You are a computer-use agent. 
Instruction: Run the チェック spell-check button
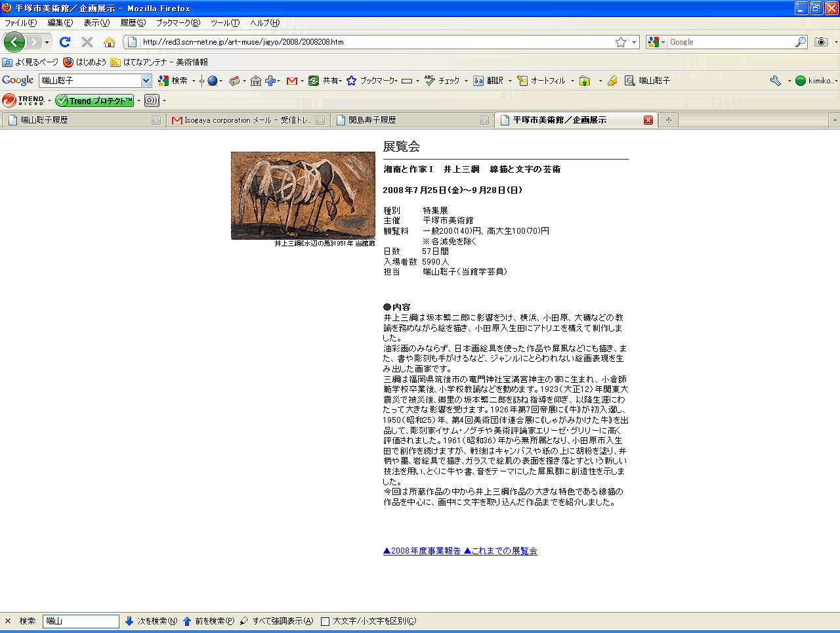(x=442, y=81)
